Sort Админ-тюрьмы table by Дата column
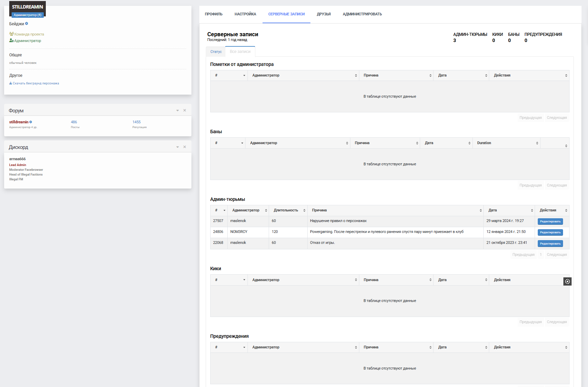 (509, 210)
